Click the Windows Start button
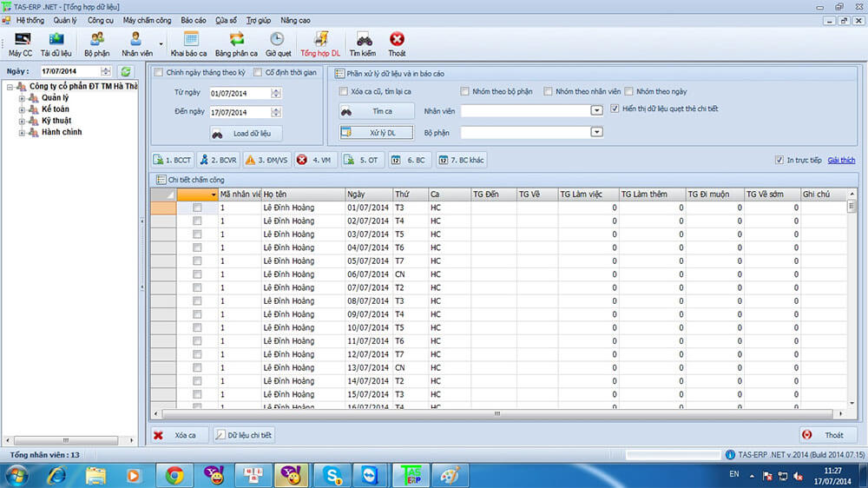This screenshot has width=868, height=488. click(16, 475)
